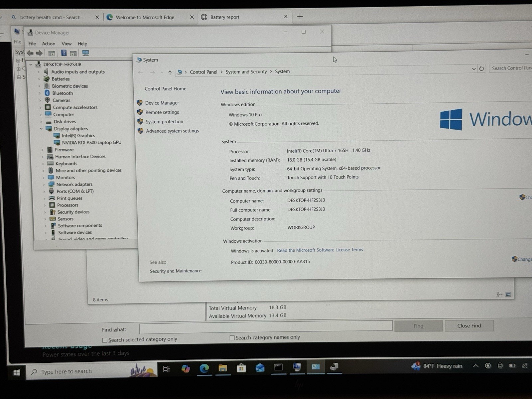532x399 pixels.
Task: Expand the Keyboards node
Action: (43, 164)
